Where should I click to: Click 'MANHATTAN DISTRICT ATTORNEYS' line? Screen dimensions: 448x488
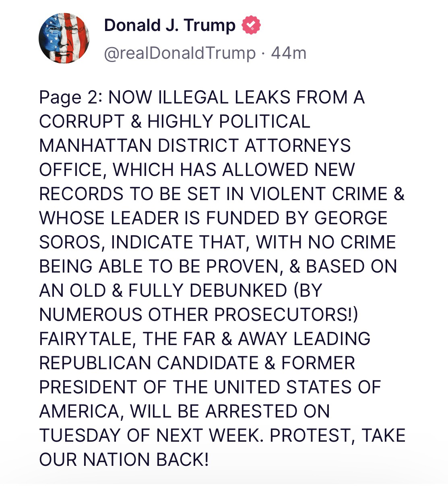(195, 146)
